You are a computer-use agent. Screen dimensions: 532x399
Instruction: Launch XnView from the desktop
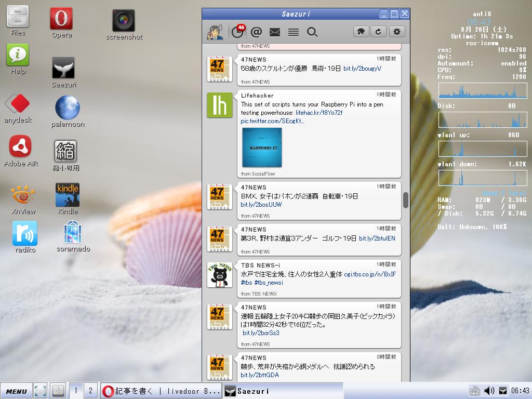click(23, 194)
